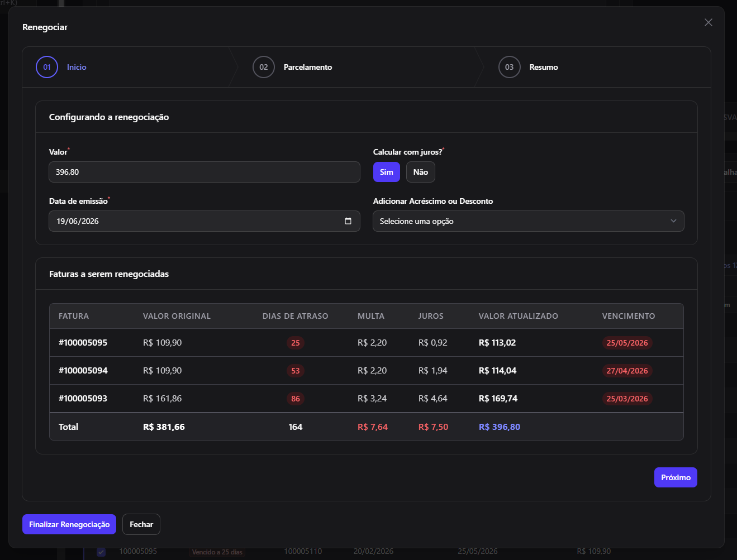Image resolution: width=737 pixels, height=560 pixels.
Task: Click the step 02 circle icon
Action: (x=264, y=67)
